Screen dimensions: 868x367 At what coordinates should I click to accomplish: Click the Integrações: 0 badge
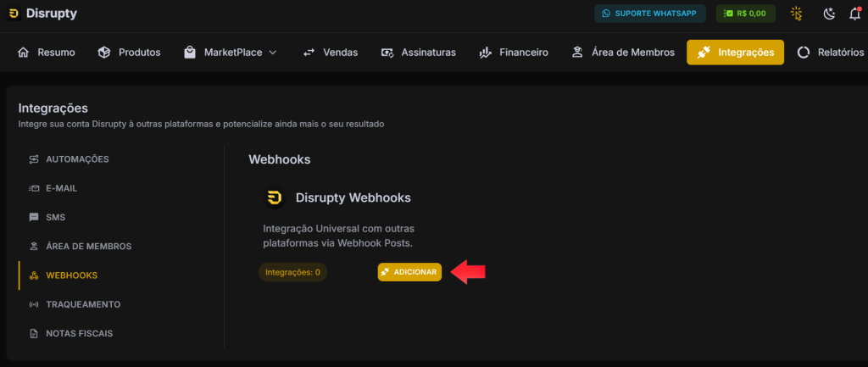(292, 272)
